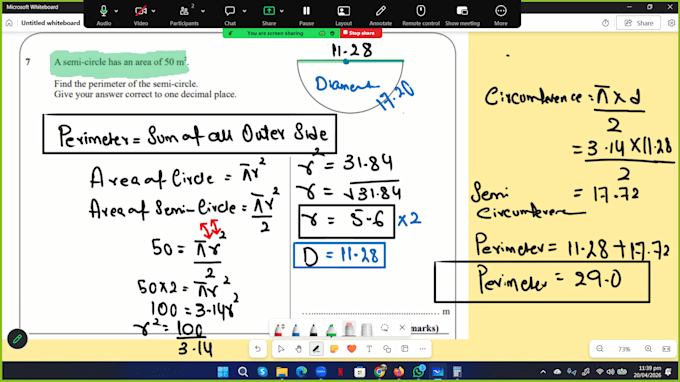The image size is (680, 382).
Task: Click the floating green annotation pencil button
Action: 17,339
